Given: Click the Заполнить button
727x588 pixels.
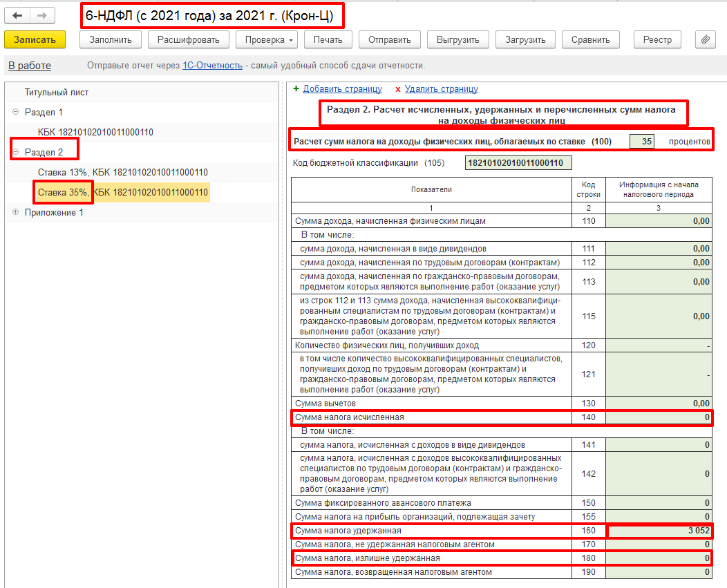Looking at the screenshot, I should [111, 39].
